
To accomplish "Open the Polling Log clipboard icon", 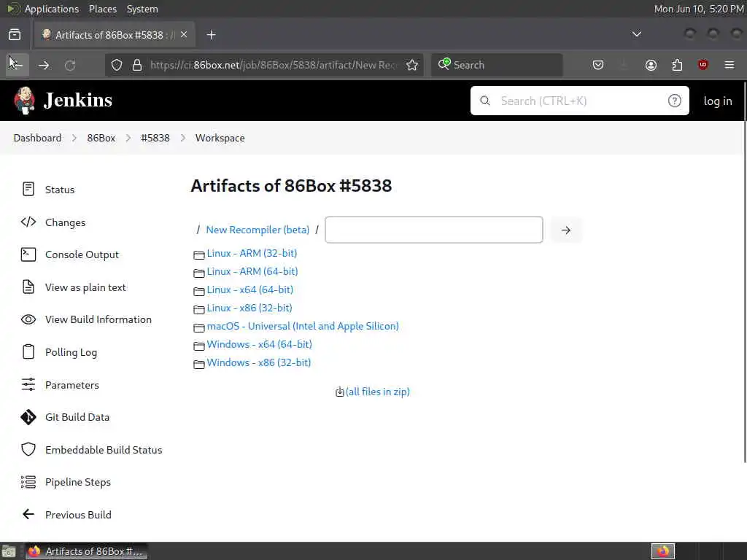I will [x=28, y=352].
